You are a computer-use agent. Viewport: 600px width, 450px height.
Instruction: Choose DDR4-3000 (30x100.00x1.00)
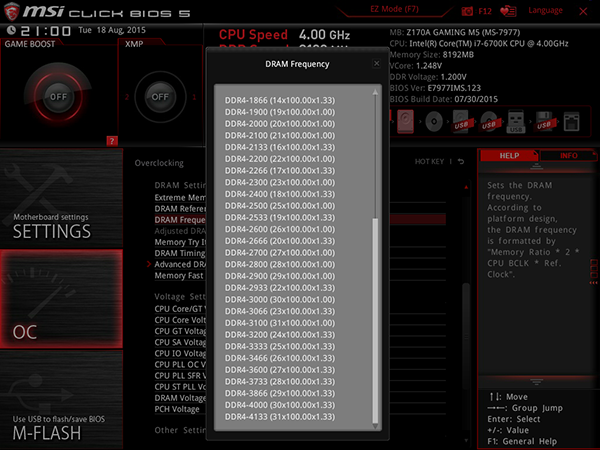(280, 300)
